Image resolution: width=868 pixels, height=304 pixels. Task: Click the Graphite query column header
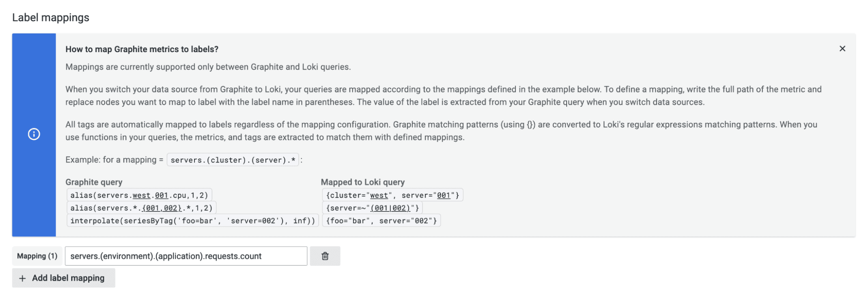pos(94,182)
